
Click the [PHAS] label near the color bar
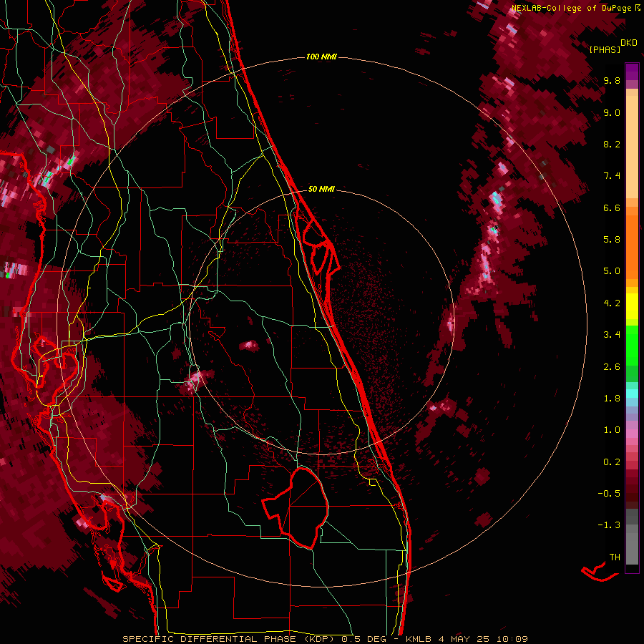605,49
